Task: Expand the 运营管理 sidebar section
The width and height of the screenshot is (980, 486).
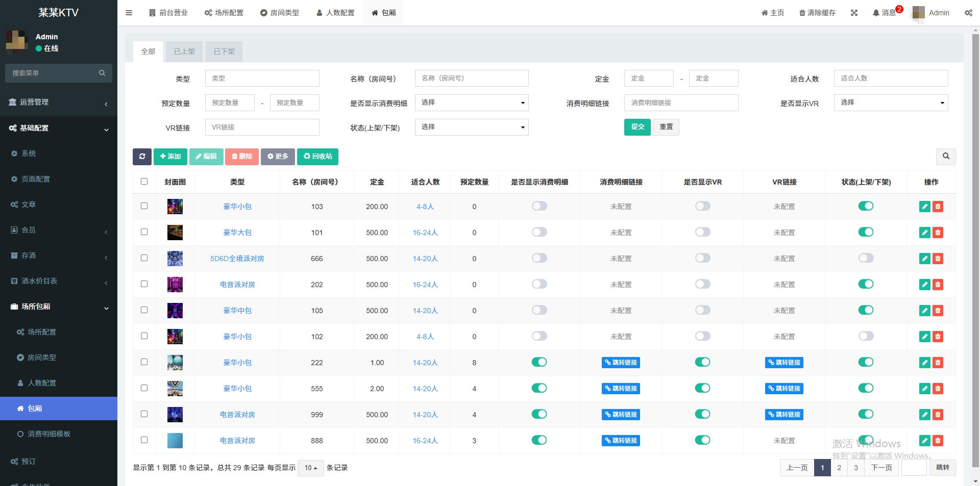Action: (x=58, y=102)
